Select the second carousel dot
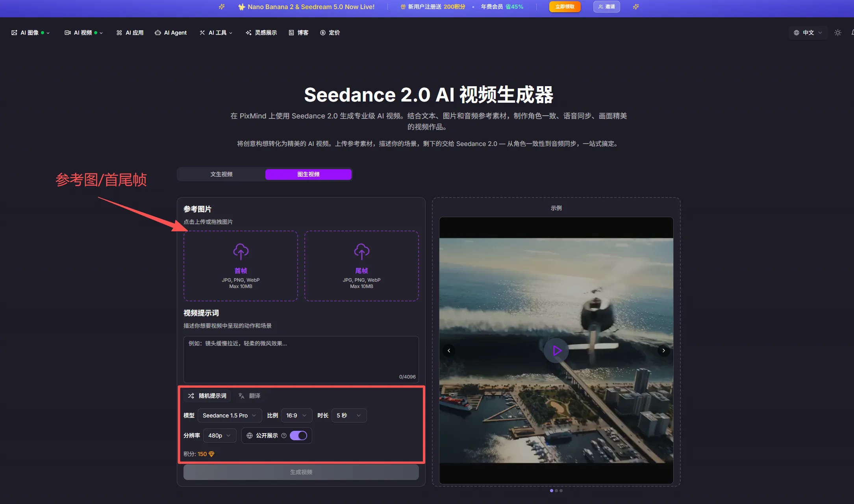 (x=556, y=491)
